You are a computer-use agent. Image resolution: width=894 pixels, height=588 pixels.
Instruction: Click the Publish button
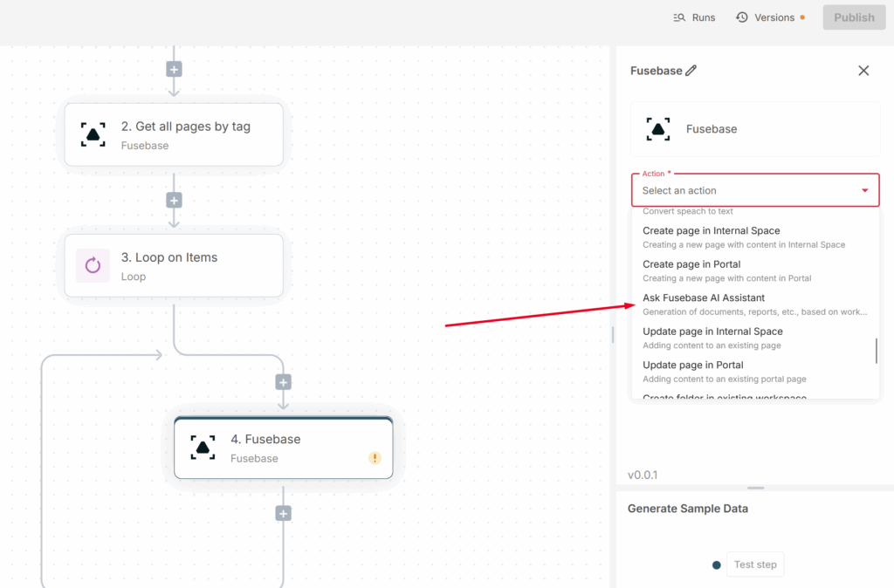(x=854, y=17)
